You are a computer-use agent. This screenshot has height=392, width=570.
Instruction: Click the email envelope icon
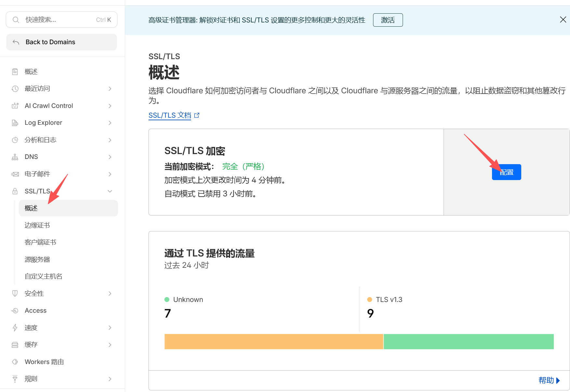pyautogui.click(x=15, y=174)
